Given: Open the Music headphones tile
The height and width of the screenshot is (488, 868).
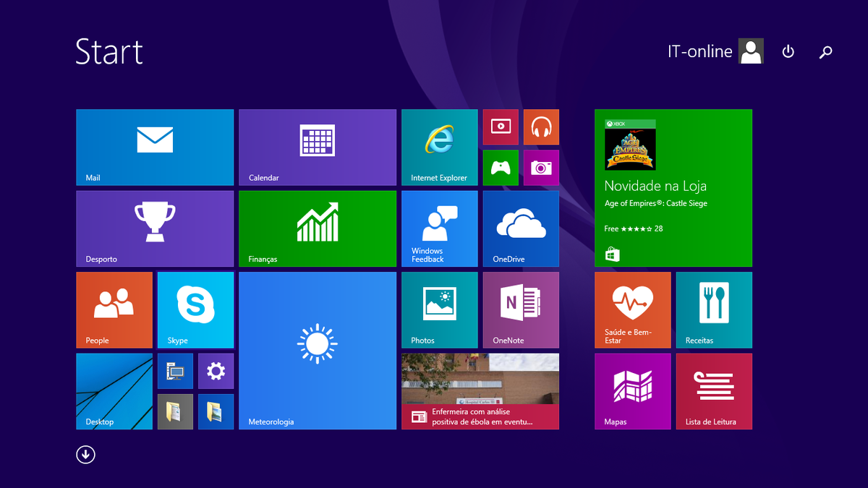Looking at the screenshot, I should point(541,127).
